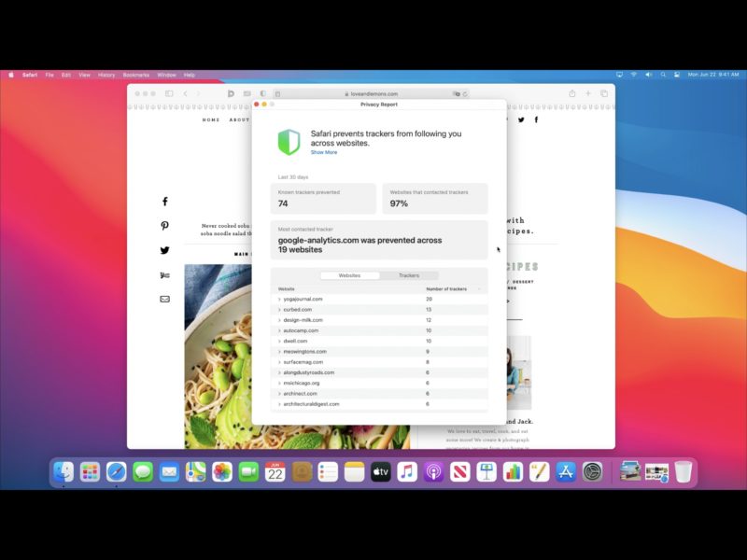Image resolution: width=747 pixels, height=560 pixels.
Task: Open Trash in the Dock
Action: tap(684, 472)
